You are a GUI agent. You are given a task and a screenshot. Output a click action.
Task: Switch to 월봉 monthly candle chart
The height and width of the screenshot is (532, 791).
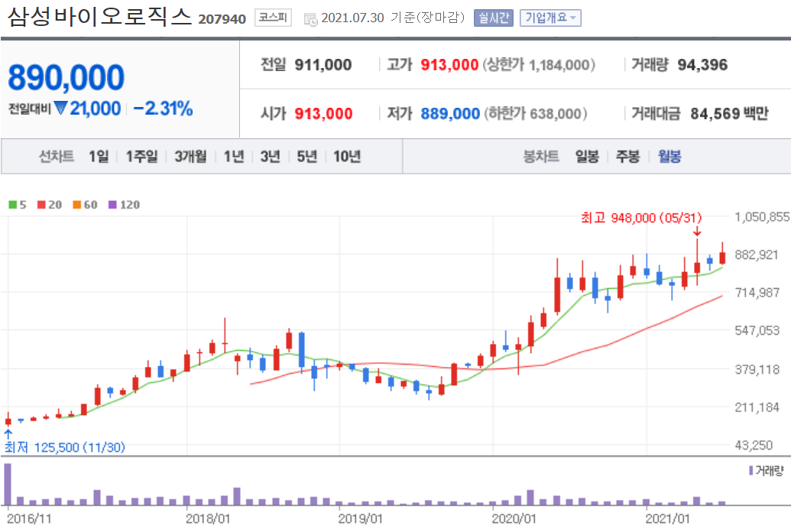pos(669,157)
